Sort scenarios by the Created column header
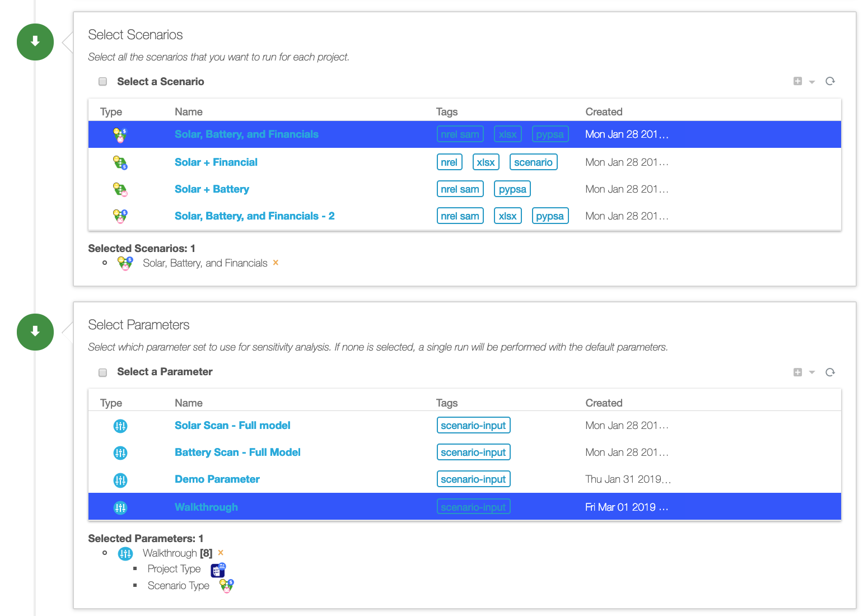The image size is (868, 616). click(x=604, y=112)
